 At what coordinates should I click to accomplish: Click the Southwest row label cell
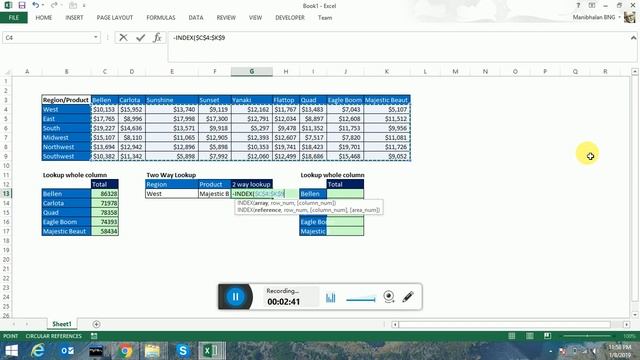tap(66, 156)
